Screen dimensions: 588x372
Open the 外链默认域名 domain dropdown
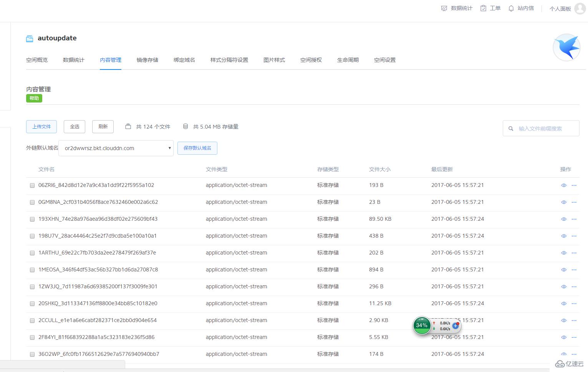(116, 148)
